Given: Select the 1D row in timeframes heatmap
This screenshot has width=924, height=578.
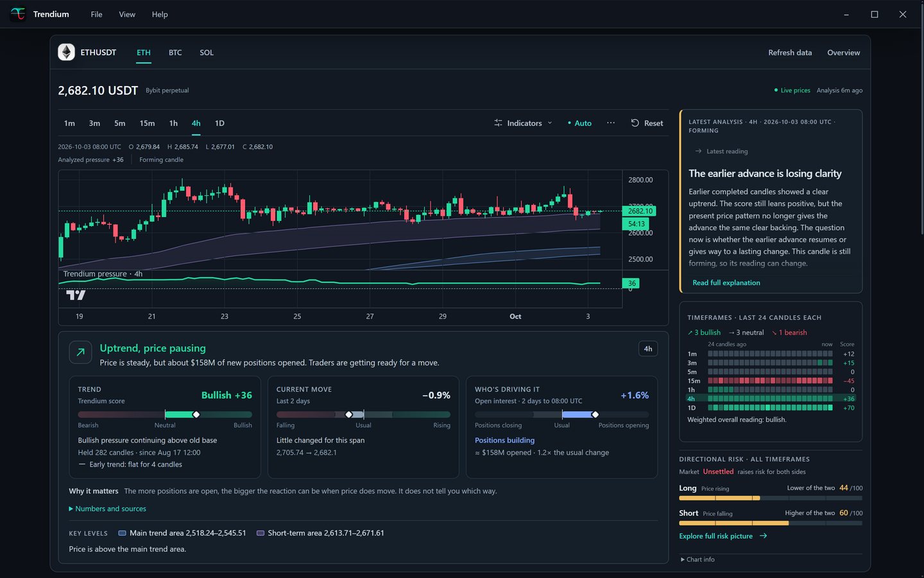Looking at the screenshot, I should click(771, 408).
